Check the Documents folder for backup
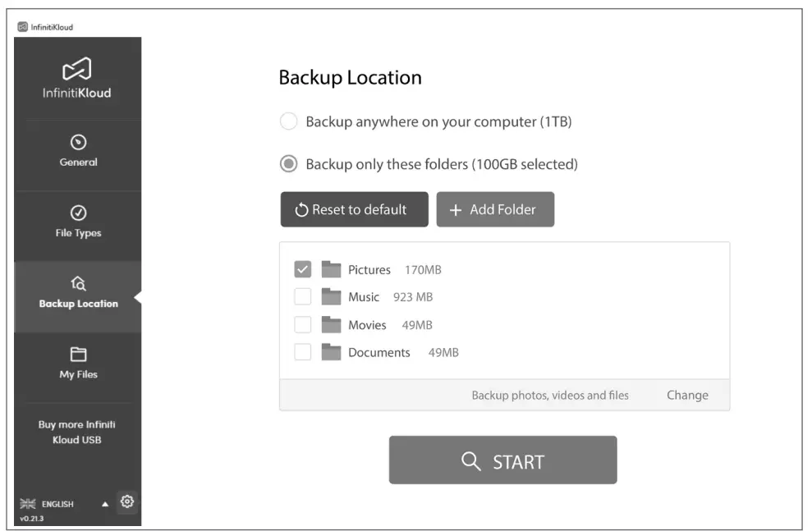 coord(302,352)
